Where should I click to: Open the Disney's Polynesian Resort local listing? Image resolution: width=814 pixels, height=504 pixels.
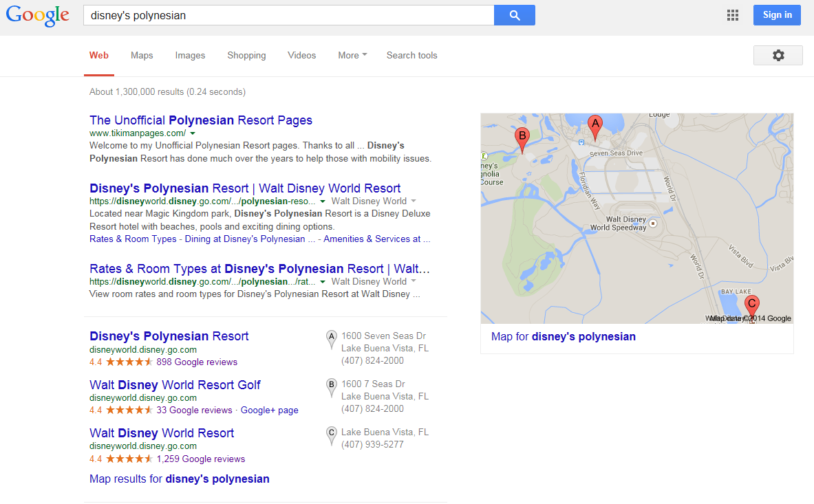click(169, 336)
